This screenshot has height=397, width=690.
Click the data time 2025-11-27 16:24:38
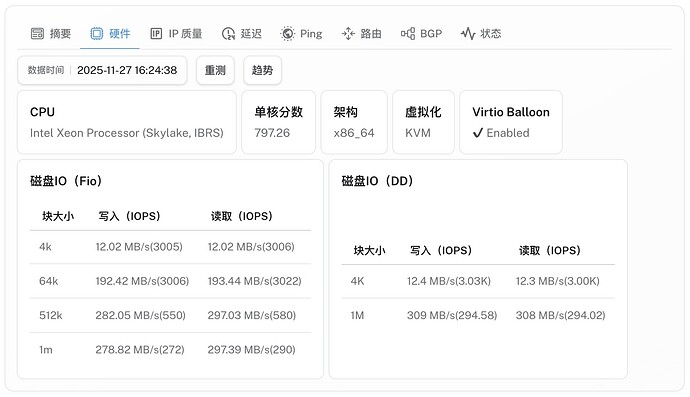(x=127, y=70)
